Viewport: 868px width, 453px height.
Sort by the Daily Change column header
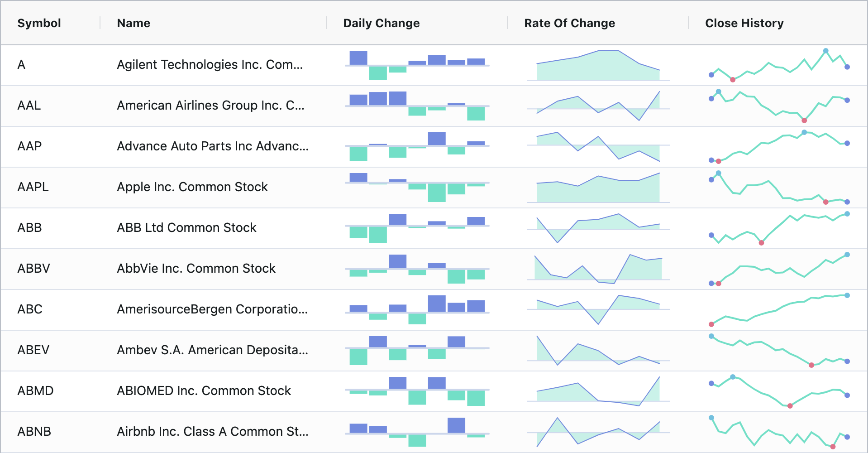[x=381, y=23]
